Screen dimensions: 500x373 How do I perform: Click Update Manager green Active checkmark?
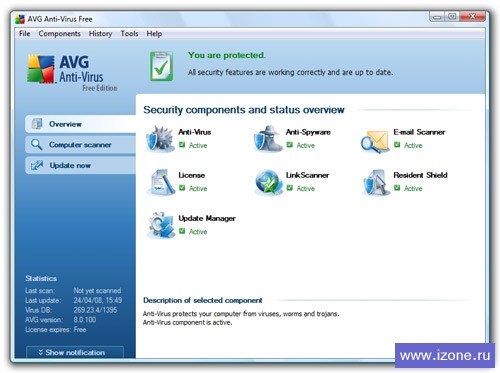[182, 231]
